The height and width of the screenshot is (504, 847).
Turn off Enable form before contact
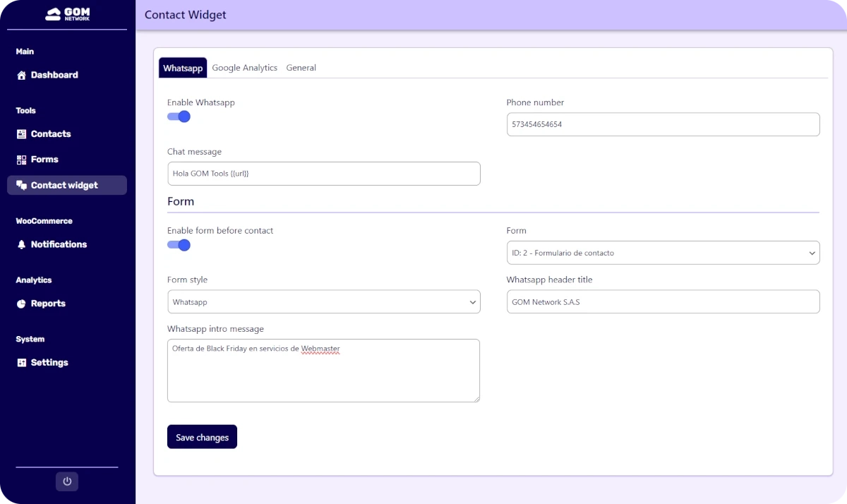(x=179, y=245)
